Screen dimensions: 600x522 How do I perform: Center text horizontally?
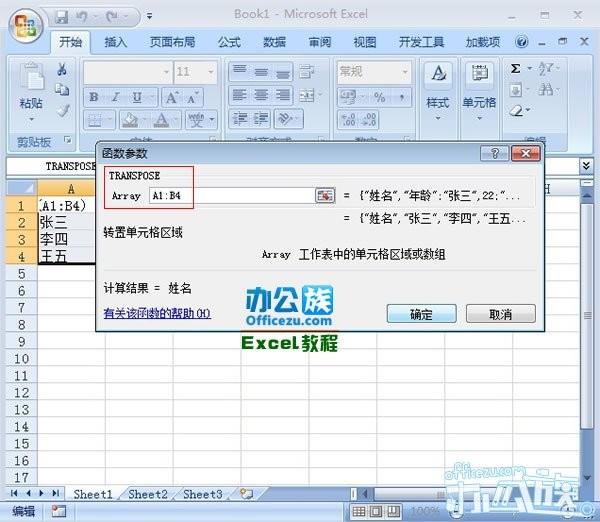pyautogui.click(x=261, y=95)
